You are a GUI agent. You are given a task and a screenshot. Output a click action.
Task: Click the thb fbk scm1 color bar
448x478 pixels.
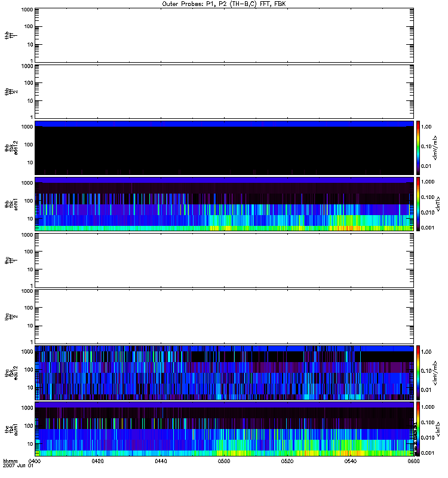pyautogui.click(x=418, y=204)
